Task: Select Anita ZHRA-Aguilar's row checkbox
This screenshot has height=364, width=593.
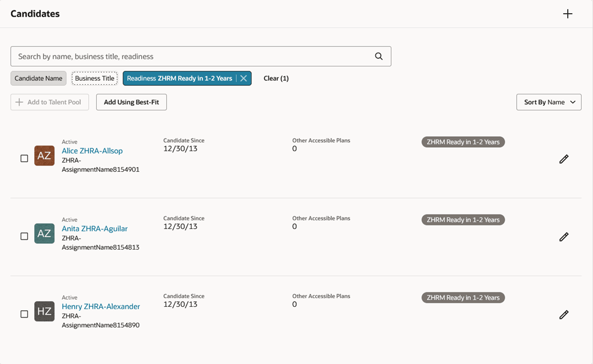Action: pos(24,236)
